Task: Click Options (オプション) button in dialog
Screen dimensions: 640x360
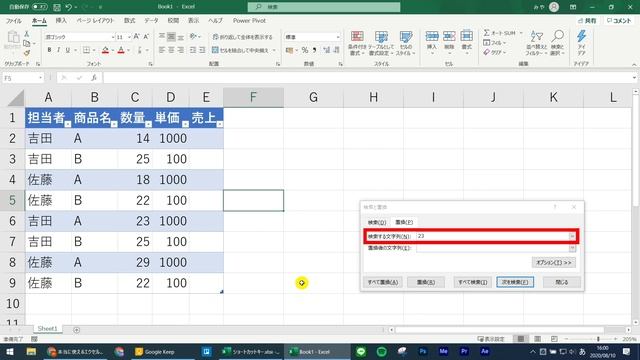Action: (553, 262)
